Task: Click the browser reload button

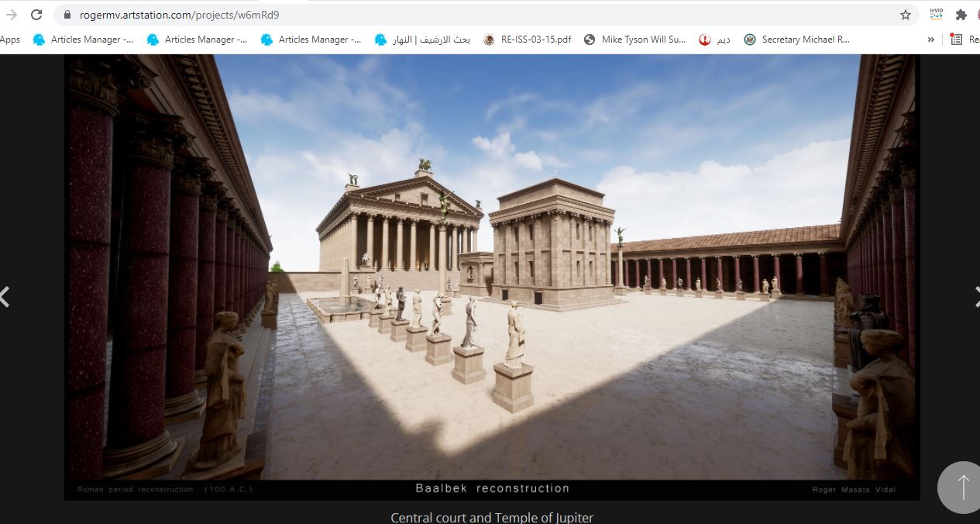Action: pyautogui.click(x=36, y=15)
